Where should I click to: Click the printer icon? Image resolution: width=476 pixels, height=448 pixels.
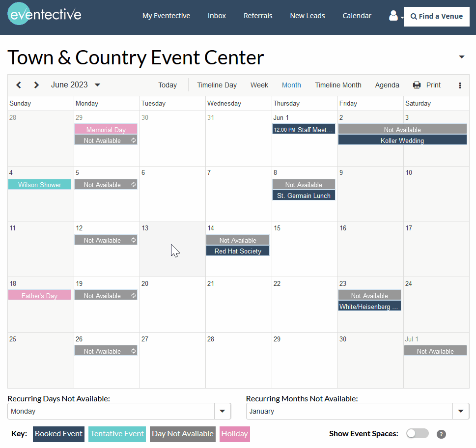[x=417, y=85]
